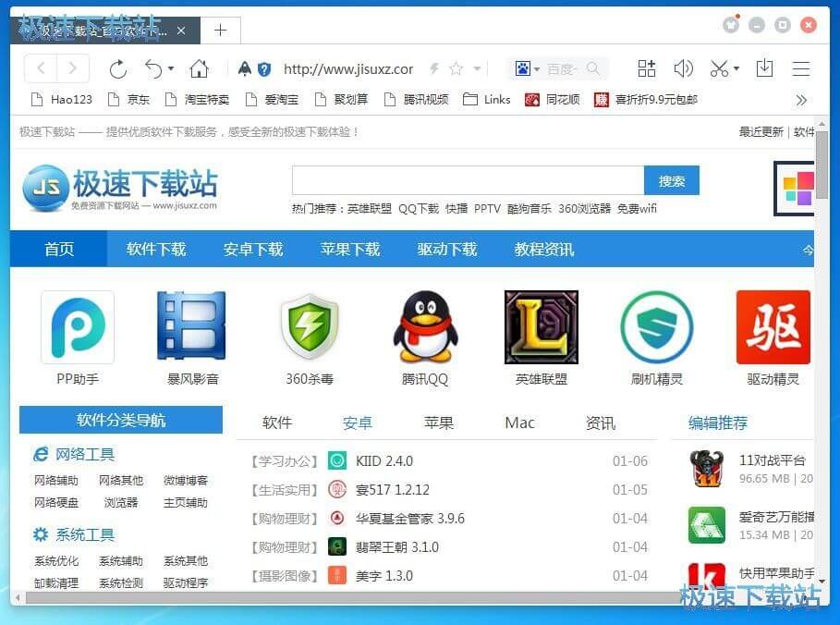Open the Hao123 bookmark

coord(62,100)
